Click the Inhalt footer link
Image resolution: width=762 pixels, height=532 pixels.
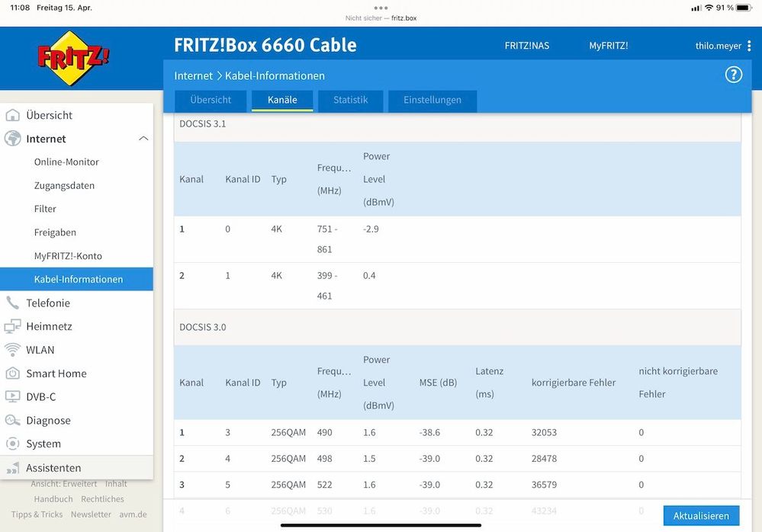pyautogui.click(x=116, y=483)
